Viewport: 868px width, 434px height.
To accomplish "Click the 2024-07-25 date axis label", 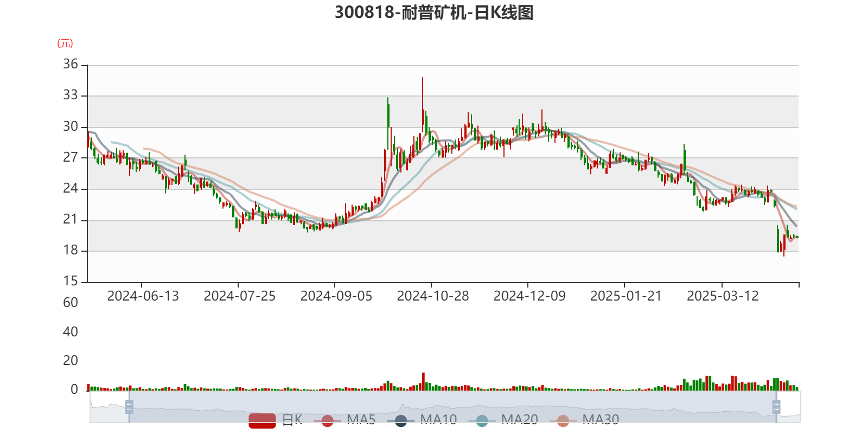I will pyautogui.click(x=239, y=296).
